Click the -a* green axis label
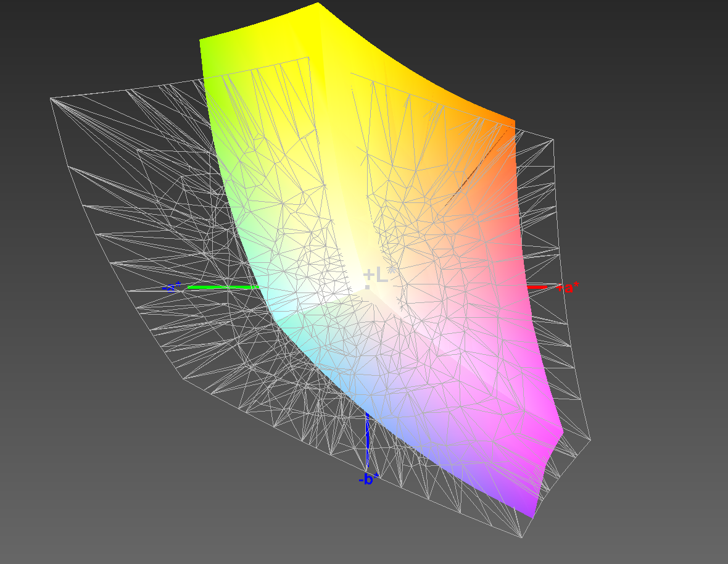The image size is (728, 564). coord(172,287)
